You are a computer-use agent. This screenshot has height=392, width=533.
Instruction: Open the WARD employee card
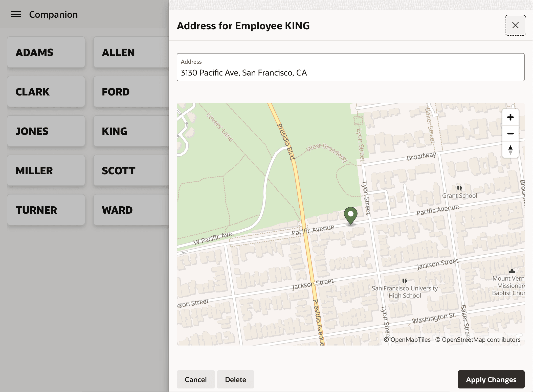point(131,210)
